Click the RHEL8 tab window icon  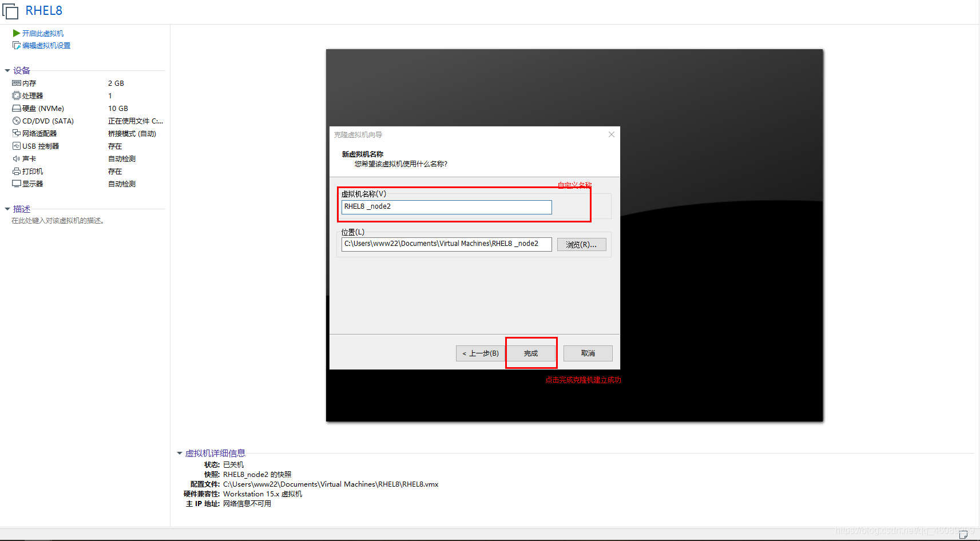10,11
